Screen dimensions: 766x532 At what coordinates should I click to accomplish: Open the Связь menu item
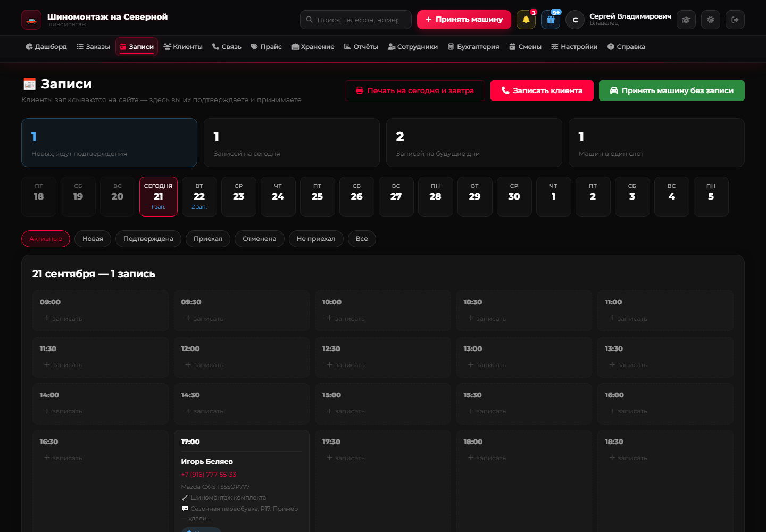click(227, 47)
